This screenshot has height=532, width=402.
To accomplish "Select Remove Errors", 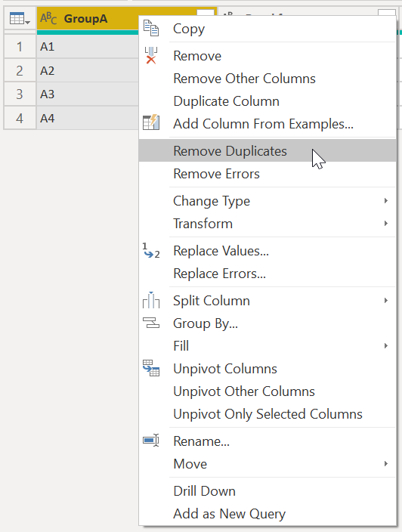I will click(x=267, y=174).
